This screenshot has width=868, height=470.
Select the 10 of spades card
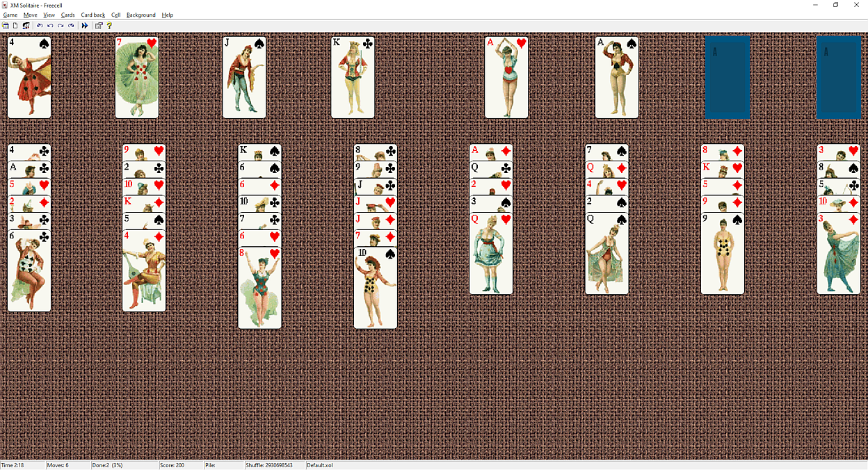pyautogui.click(x=376, y=288)
